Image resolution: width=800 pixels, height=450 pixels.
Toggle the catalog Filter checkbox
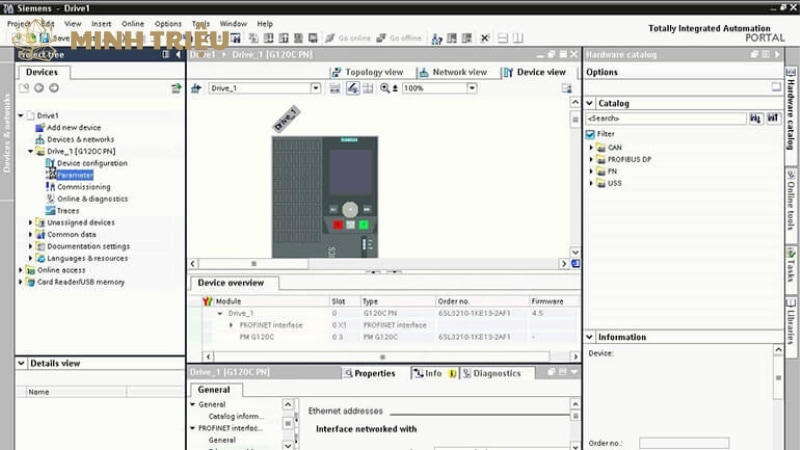coord(591,133)
